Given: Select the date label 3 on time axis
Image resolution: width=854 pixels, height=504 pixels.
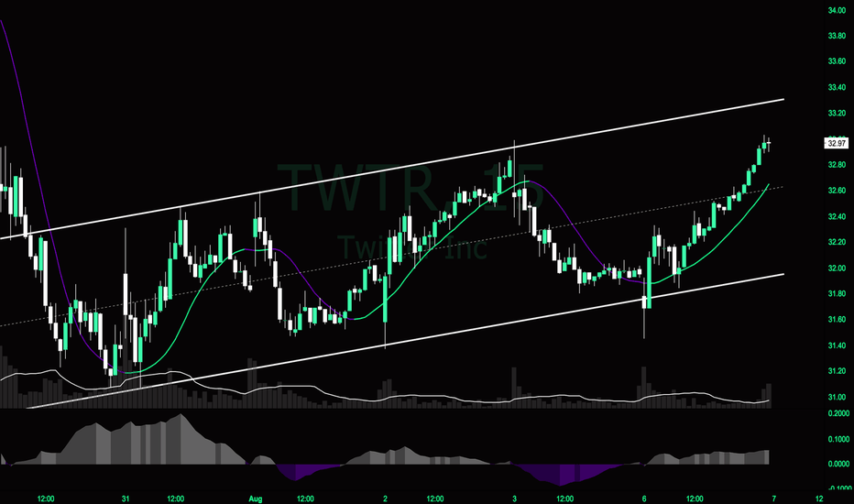Looking at the screenshot, I should point(515,499).
